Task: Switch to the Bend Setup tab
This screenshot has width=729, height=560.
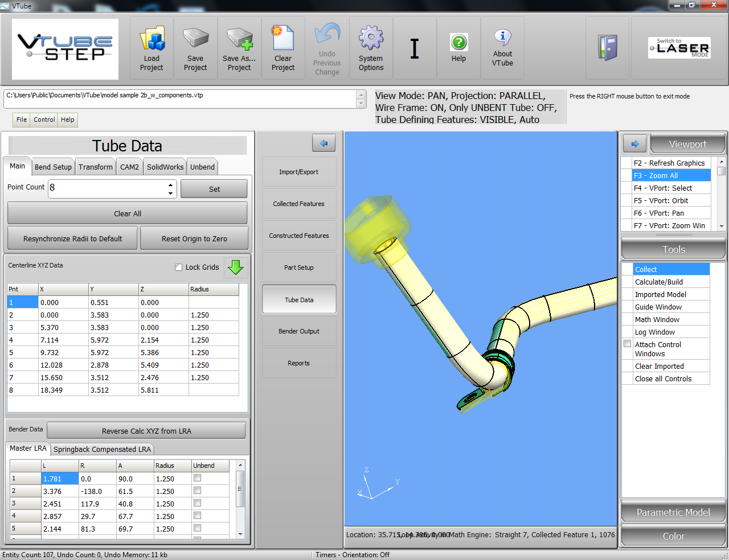Action: [53, 167]
